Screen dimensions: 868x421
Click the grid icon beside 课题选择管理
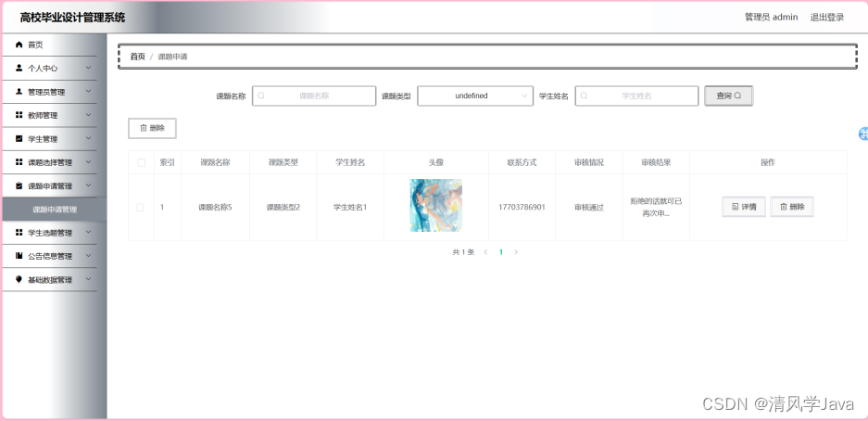coord(19,162)
